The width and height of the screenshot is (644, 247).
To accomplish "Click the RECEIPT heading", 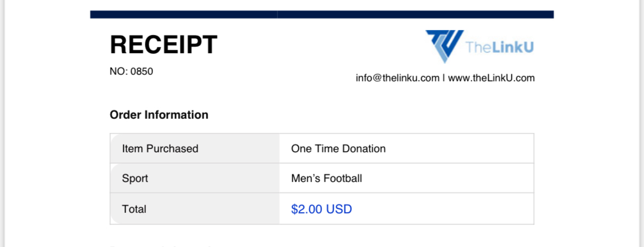I will tap(163, 45).
